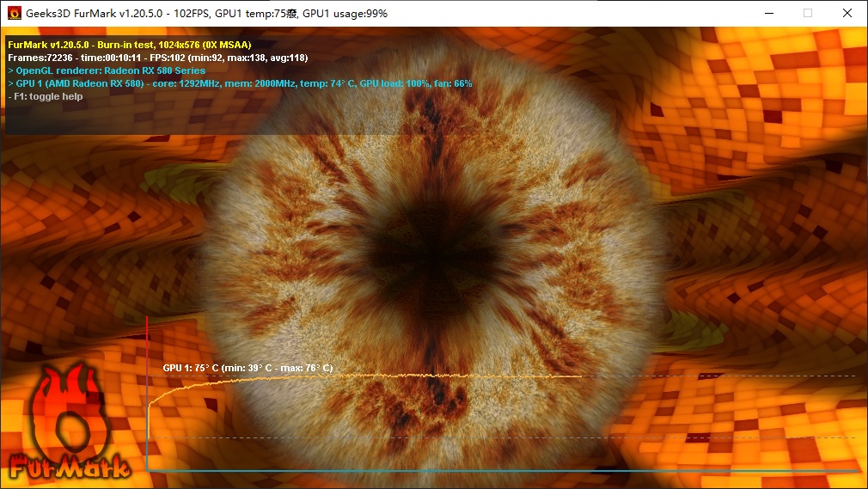Minimize the FurMark window
The height and width of the screenshot is (489, 868).
point(769,13)
